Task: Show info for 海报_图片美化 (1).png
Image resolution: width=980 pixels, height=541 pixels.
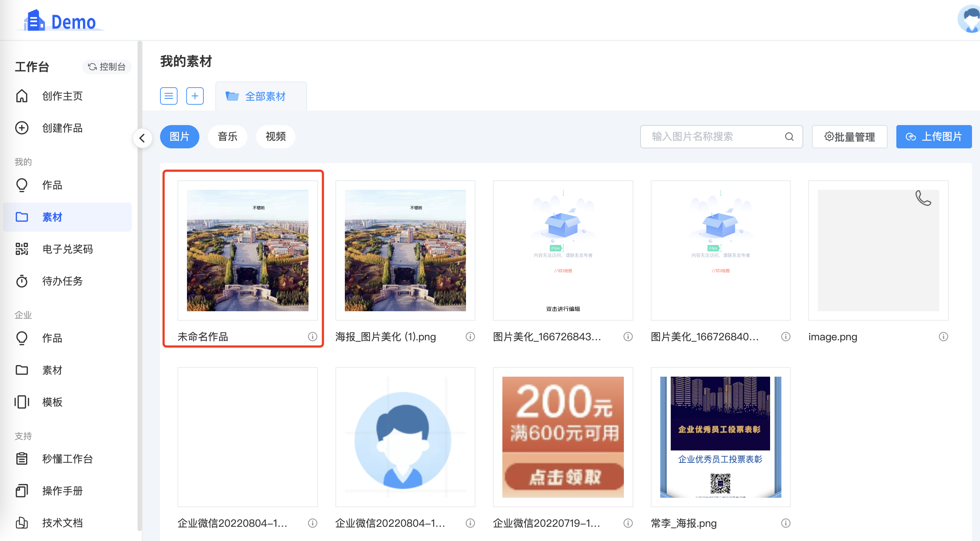Action: pos(471,336)
